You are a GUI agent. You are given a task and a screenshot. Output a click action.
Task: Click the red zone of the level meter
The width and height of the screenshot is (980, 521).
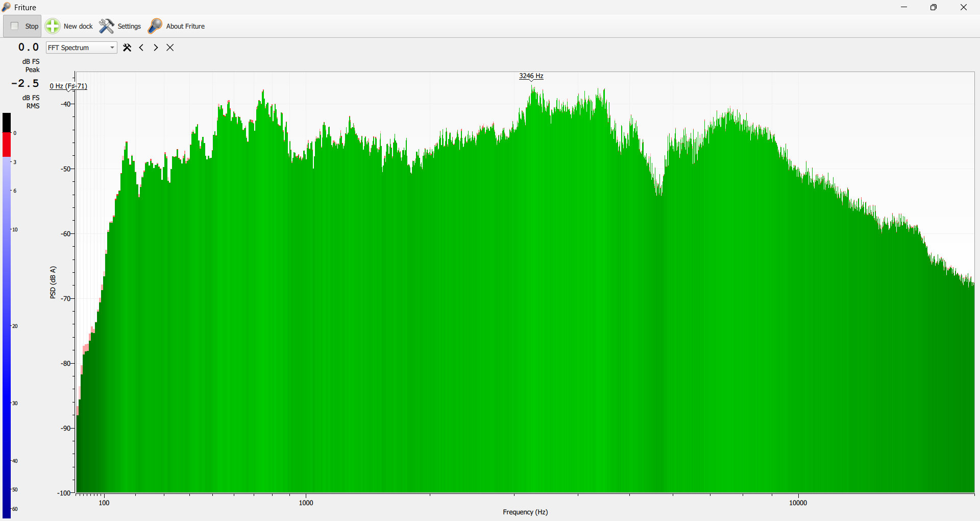[7, 145]
